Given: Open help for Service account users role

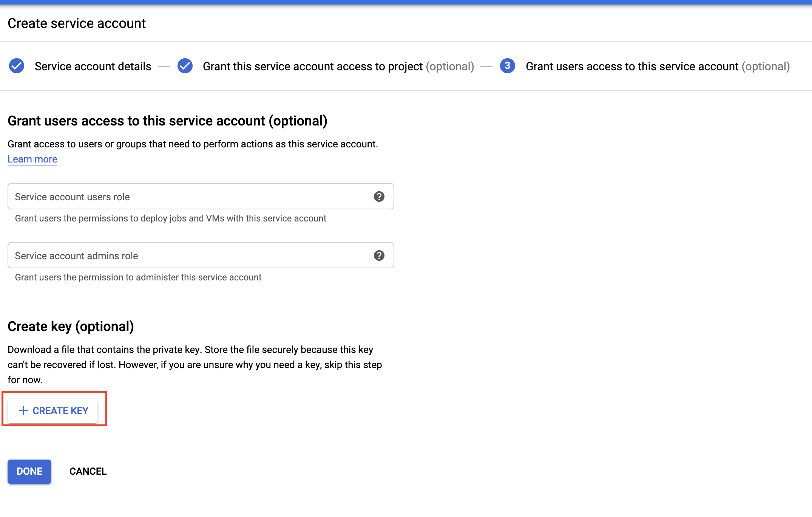Looking at the screenshot, I should point(379,197).
